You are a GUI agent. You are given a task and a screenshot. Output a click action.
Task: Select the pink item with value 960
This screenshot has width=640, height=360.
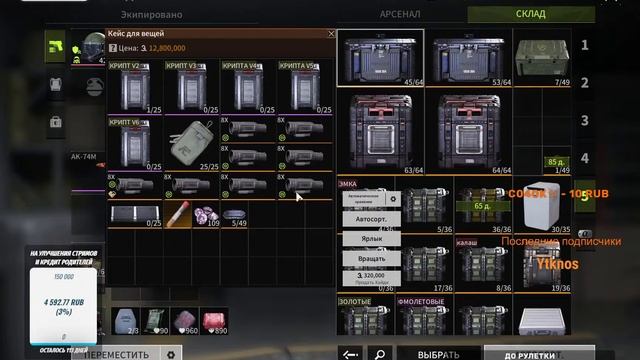coord(184,321)
